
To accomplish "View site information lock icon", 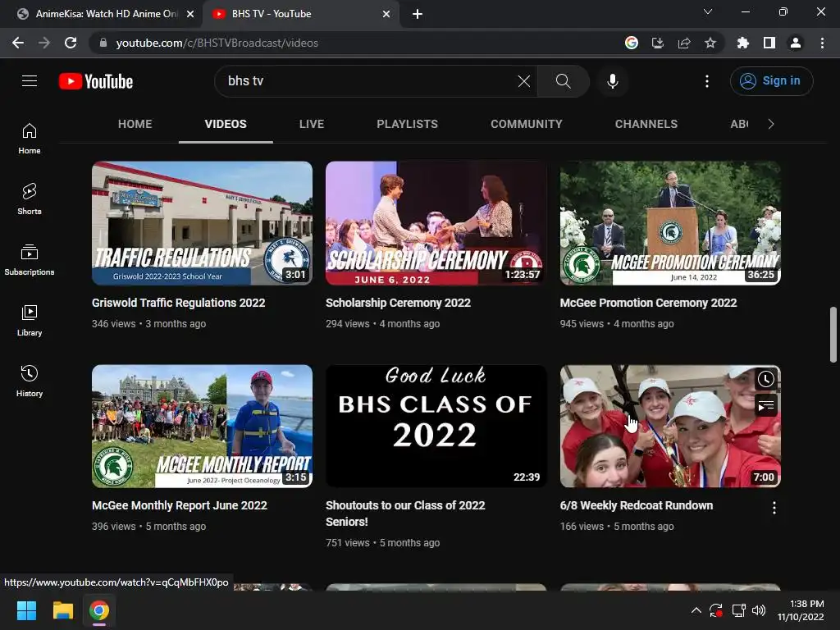I will click(103, 43).
